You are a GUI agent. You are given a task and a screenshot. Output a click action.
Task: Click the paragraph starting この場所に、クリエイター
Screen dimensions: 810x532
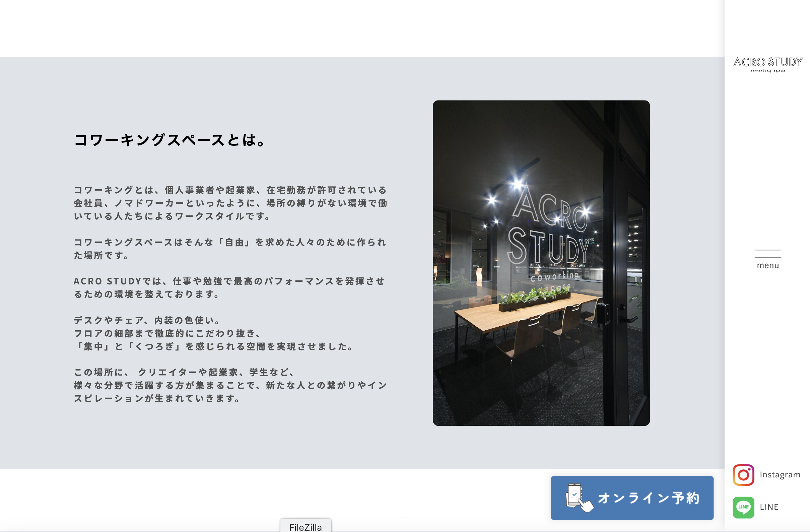pyautogui.click(x=230, y=385)
